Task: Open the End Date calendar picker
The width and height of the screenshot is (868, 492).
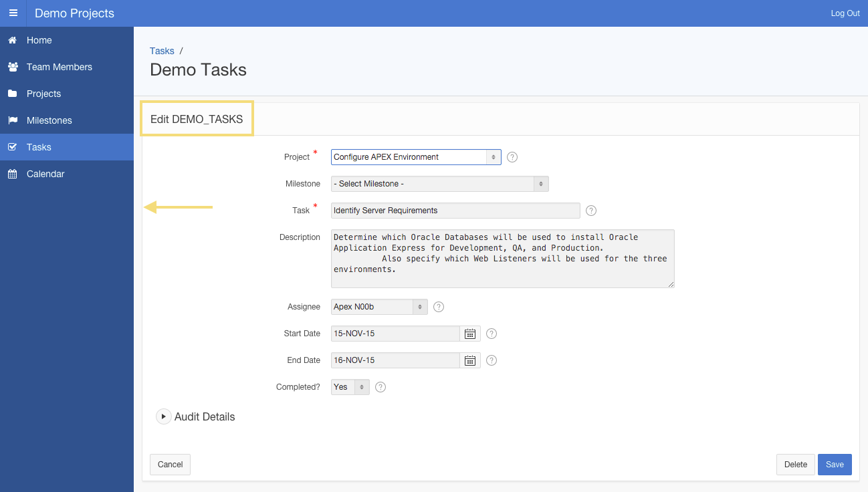Action: pyautogui.click(x=469, y=360)
